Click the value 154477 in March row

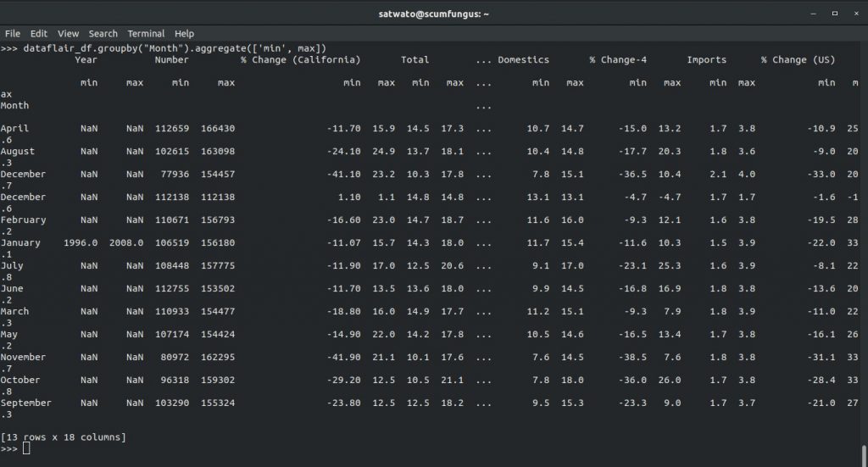point(218,311)
